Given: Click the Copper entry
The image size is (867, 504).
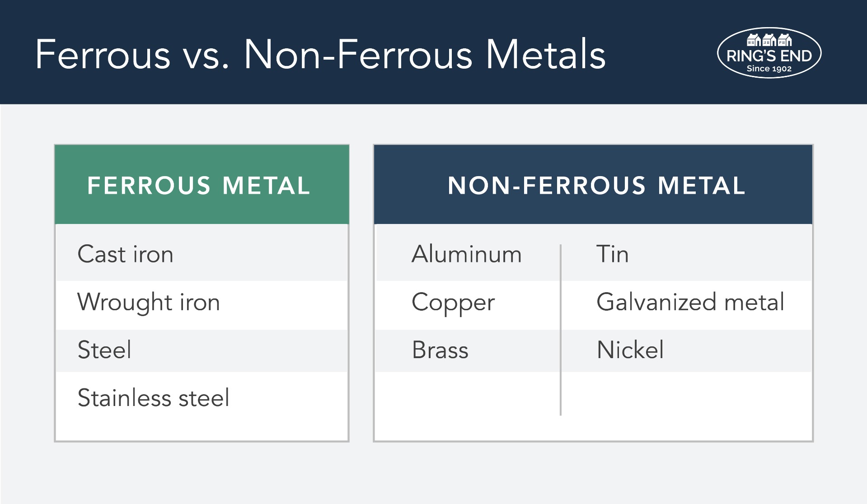Looking at the screenshot, I should 453,303.
